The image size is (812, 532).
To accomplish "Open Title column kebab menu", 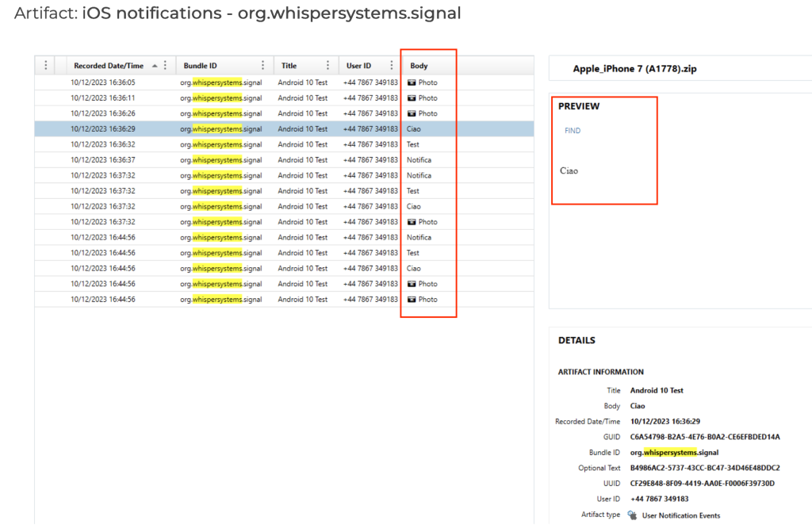I will coord(327,66).
